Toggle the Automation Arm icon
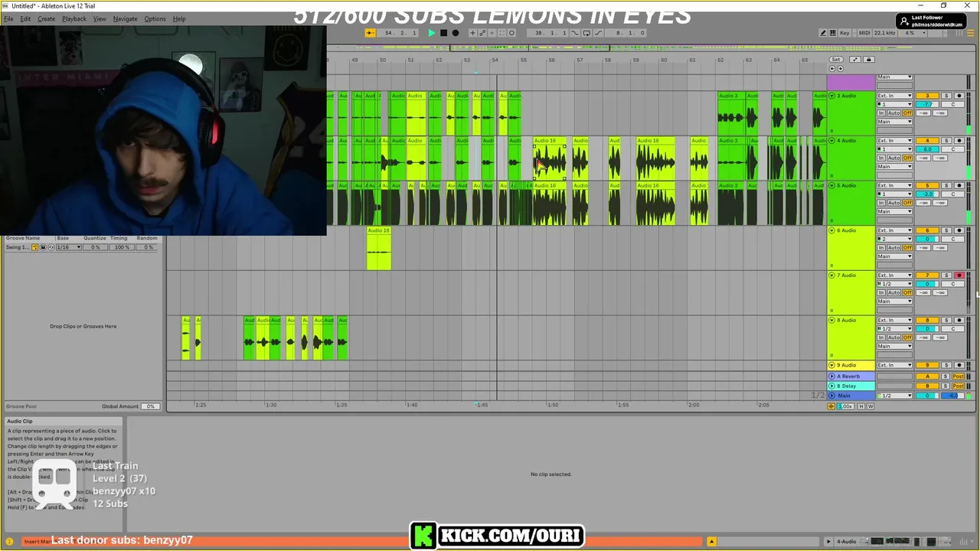The height and width of the screenshot is (551, 980). tap(482, 33)
